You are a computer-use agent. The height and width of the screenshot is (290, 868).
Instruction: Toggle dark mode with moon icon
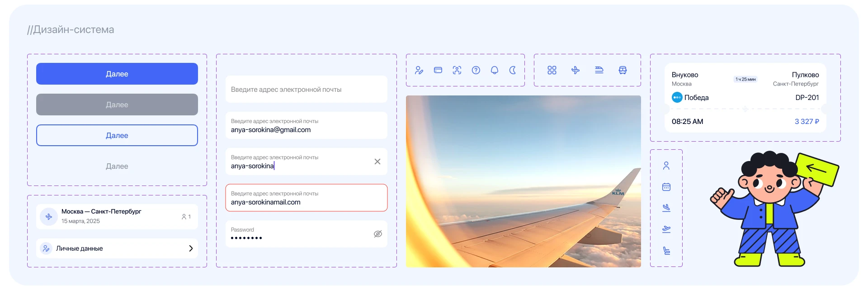513,70
